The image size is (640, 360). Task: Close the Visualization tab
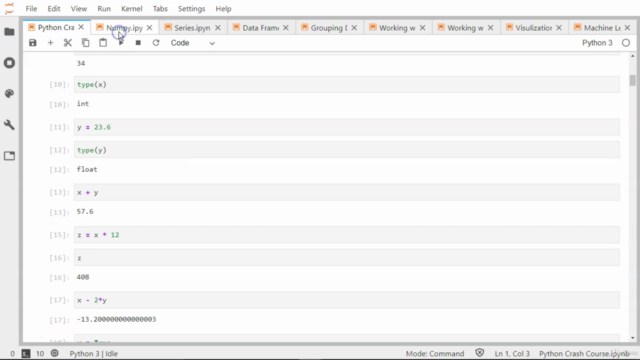pyautogui.click(x=559, y=28)
